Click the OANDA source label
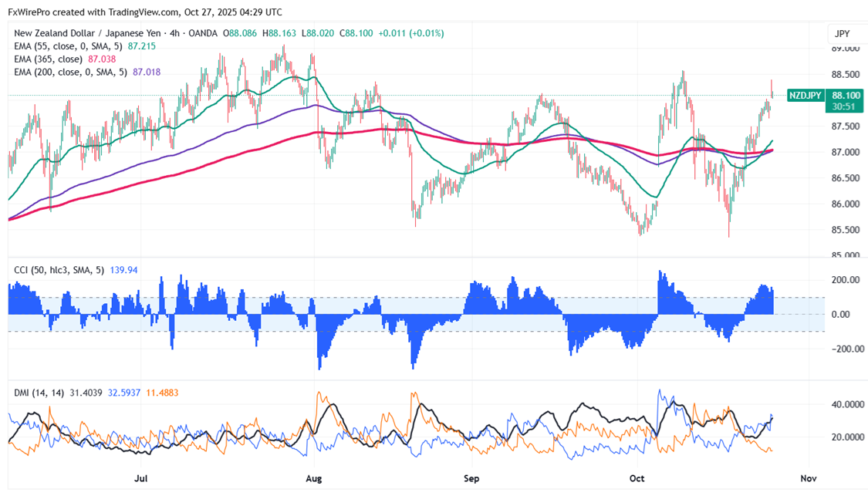The image size is (868, 496). point(203,33)
